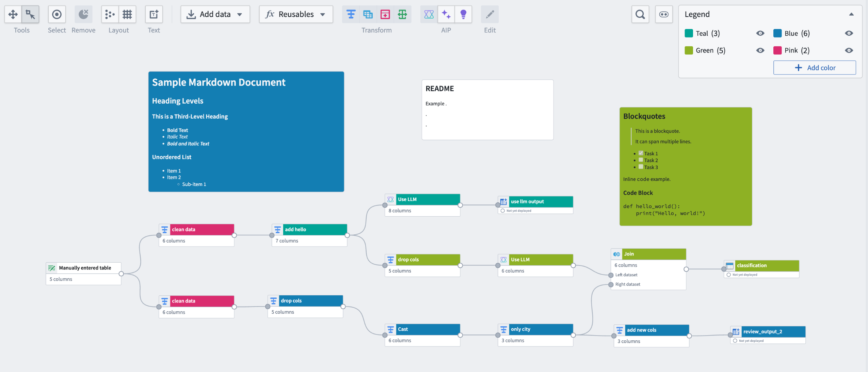
Task: Click the Select target icon
Action: (57, 14)
